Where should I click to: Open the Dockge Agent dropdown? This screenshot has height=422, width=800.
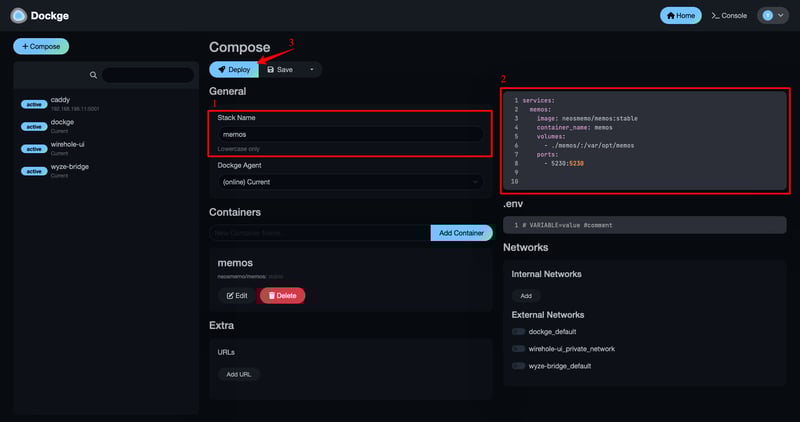[x=350, y=182]
